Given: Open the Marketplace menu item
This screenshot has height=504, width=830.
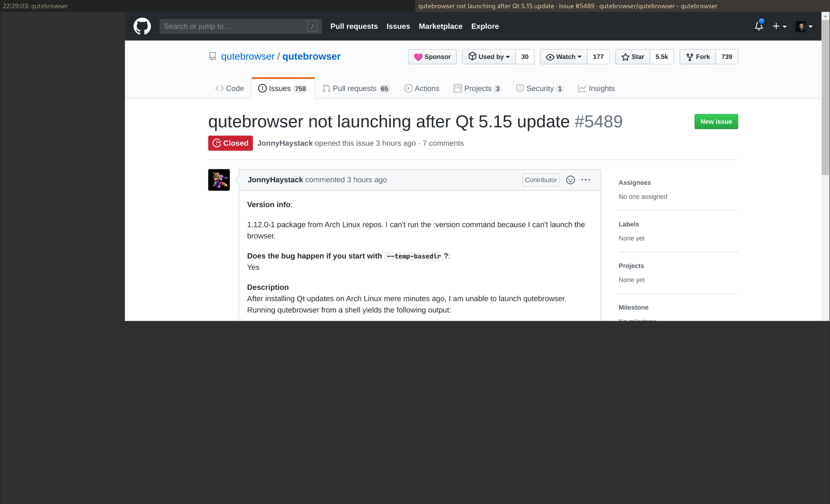Looking at the screenshot, I should point(440,26).
